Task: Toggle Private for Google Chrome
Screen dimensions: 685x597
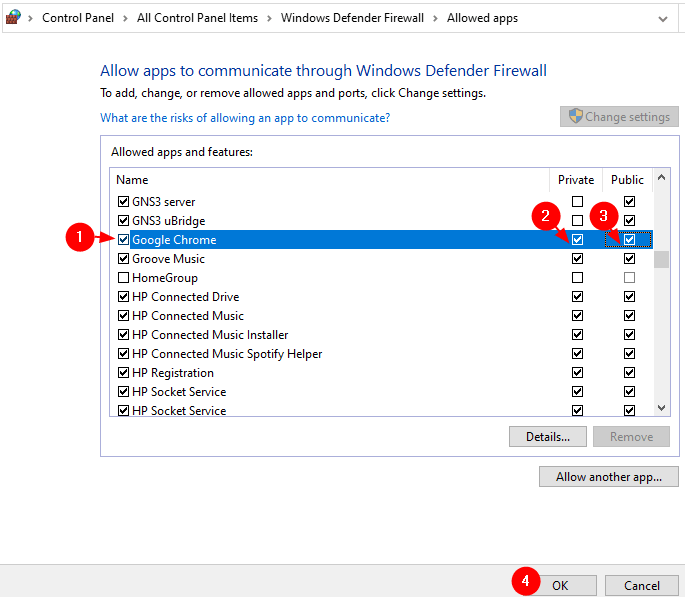Action: click(x=578, y=239)
